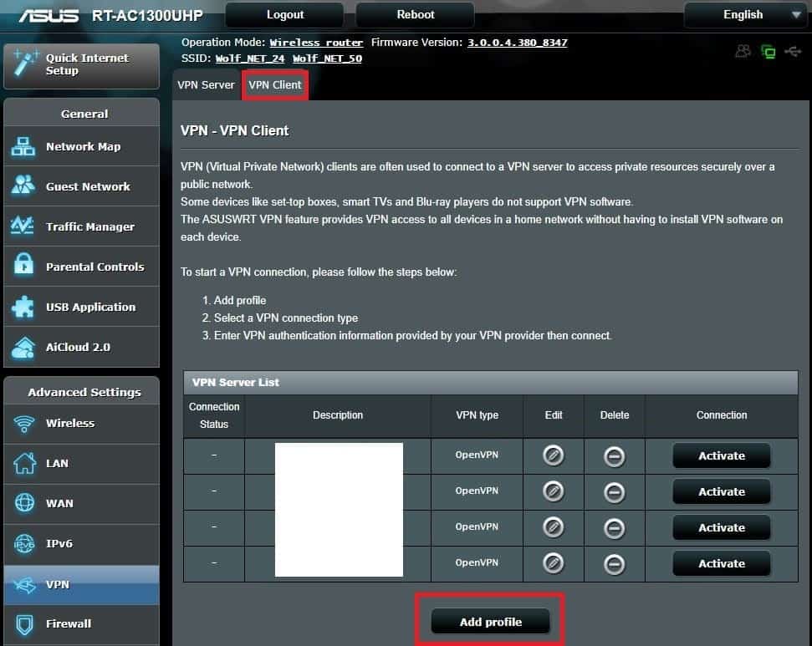Click the Wolf_NET_50 SSID link
The height and width of the screenshot is (646, 812).
click(x=327, y=58)
